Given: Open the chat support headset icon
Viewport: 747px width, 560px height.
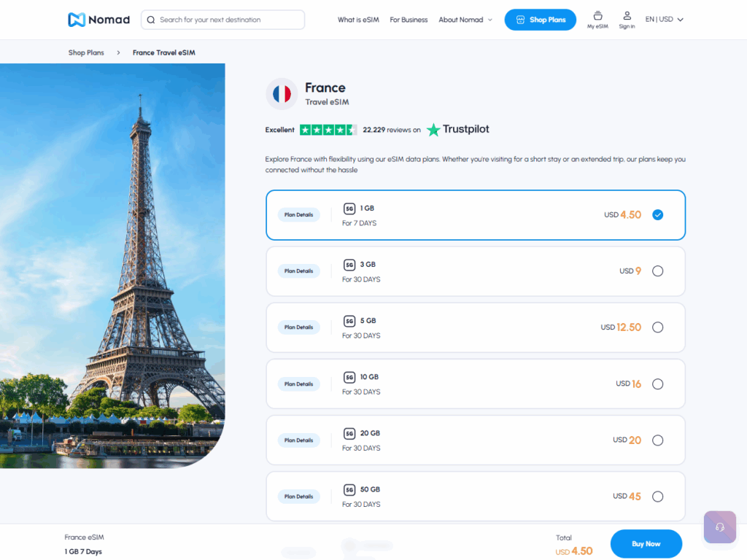Looking at the screenshot, I should tap(720, 526).
